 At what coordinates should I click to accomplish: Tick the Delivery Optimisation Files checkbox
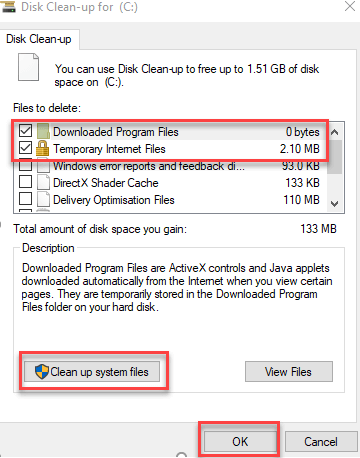26,199
